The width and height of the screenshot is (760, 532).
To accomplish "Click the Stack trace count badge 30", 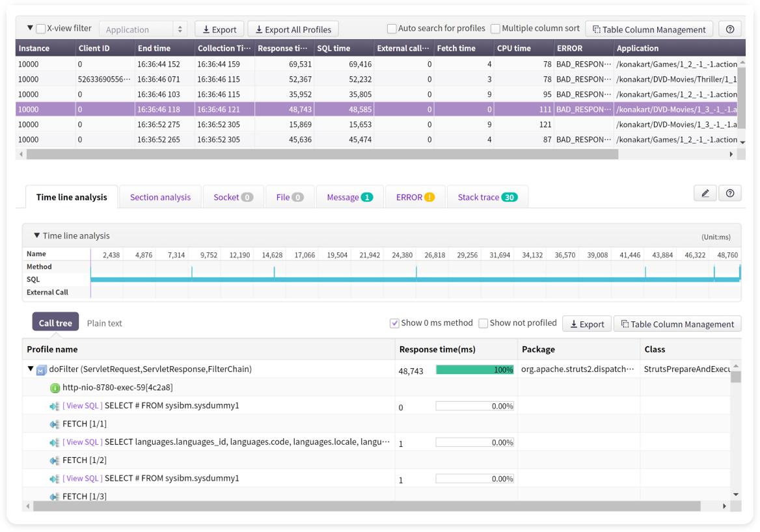I will coord(509,197).
